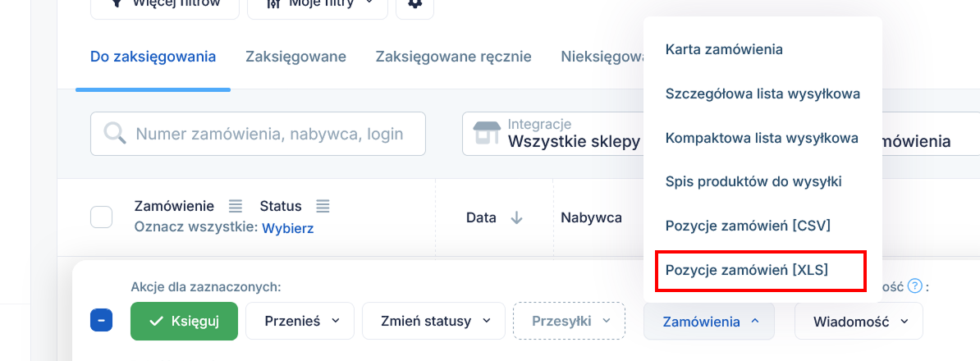980x361 pixels.
Task: Open the Zamówienie column filter icon
Action: pos(235,206)
